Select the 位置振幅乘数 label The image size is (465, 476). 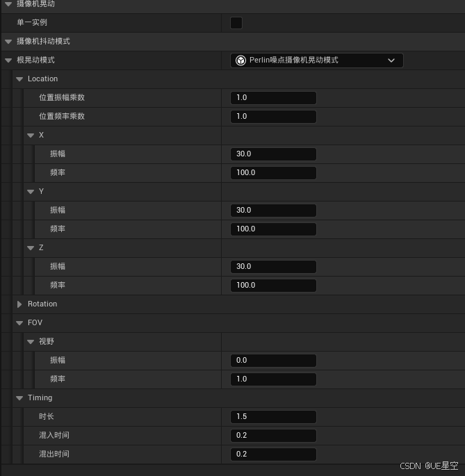62,97
